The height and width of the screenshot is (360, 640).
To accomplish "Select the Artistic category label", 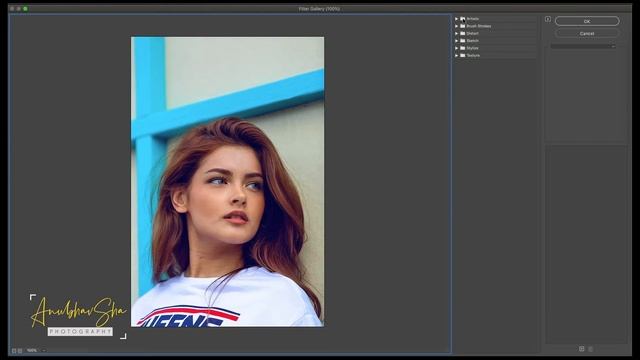I will pos(473,19).
